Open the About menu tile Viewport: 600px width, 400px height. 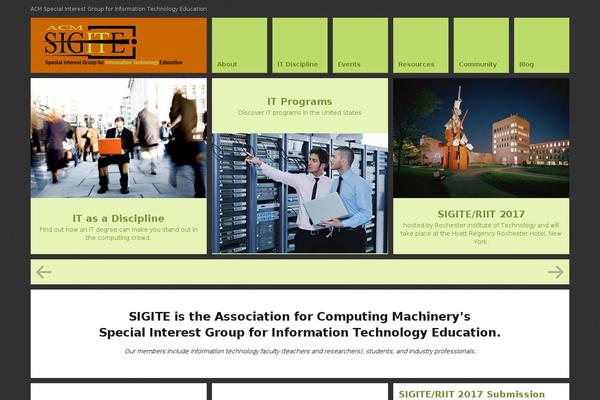240,45
